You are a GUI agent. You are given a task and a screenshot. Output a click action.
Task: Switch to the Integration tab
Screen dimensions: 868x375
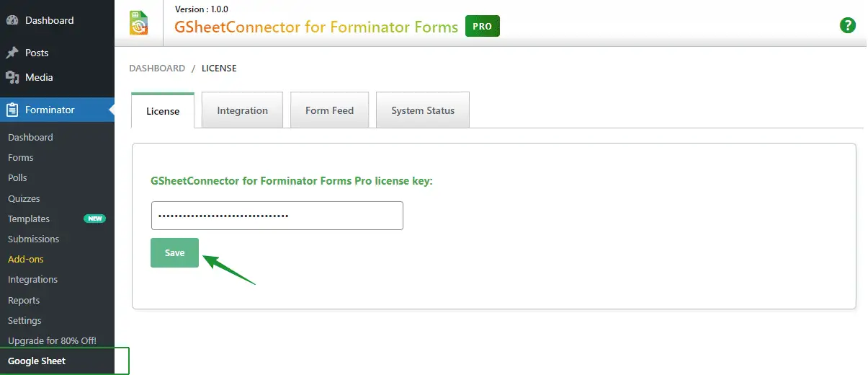tap(242, 110)
